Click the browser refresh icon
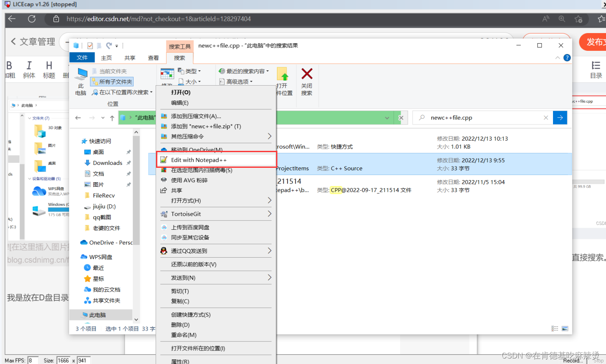This screenshot has height=364, width=606. point(32,19)
